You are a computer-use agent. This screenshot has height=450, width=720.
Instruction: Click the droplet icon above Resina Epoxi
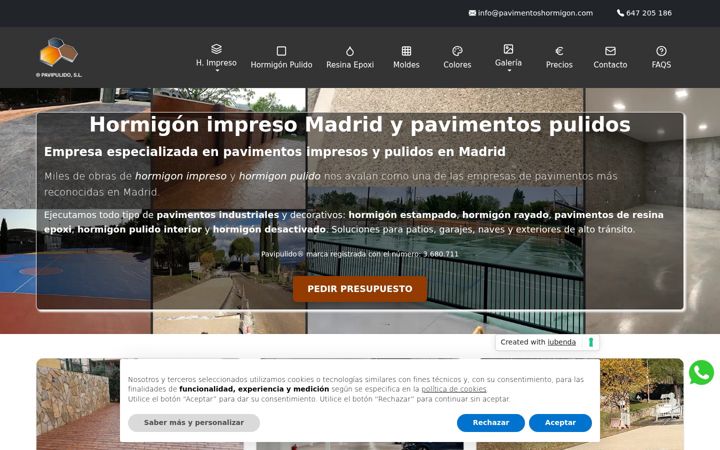350,51
